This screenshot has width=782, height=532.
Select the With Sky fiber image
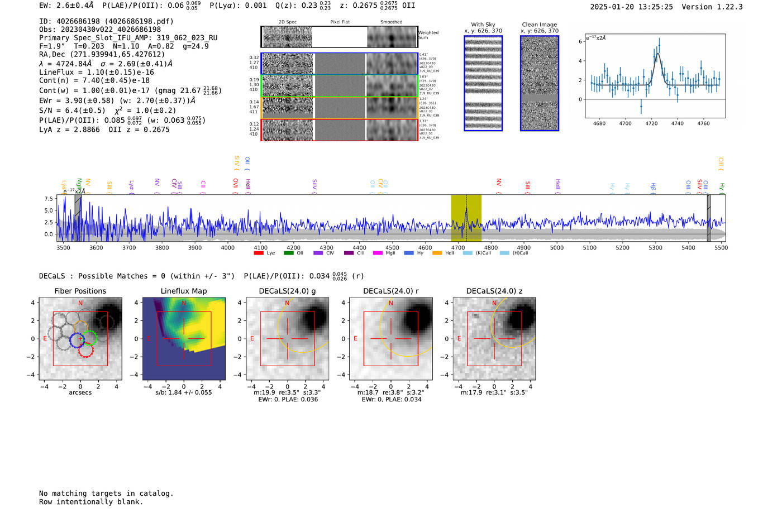coord(483,83)
